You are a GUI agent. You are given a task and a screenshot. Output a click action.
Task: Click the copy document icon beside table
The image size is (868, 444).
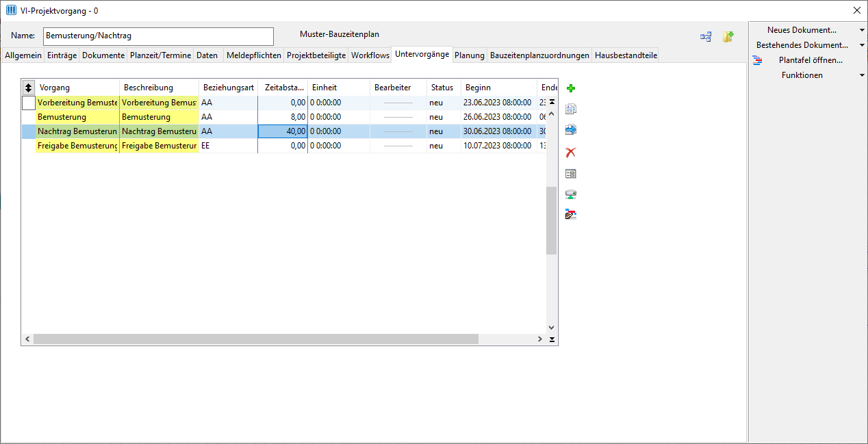(x=571, y=109)
